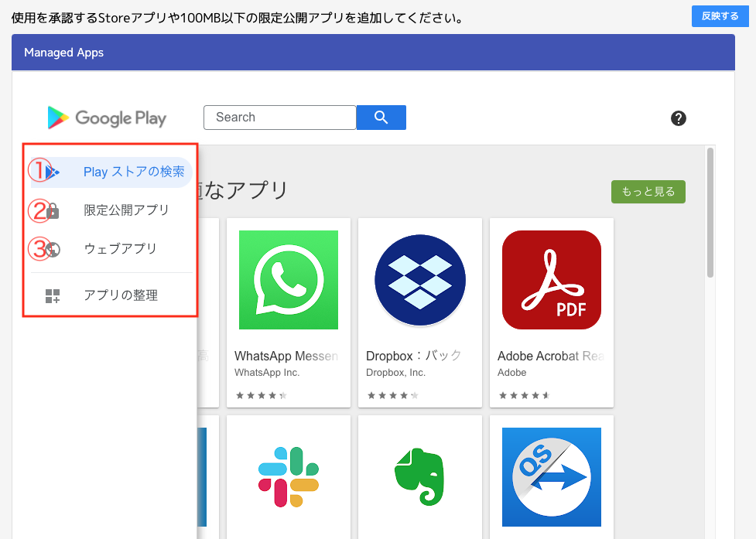Click the Search input field
This screenshot has width=756, height=539.
pyautogui.click(x=279, y=118)
